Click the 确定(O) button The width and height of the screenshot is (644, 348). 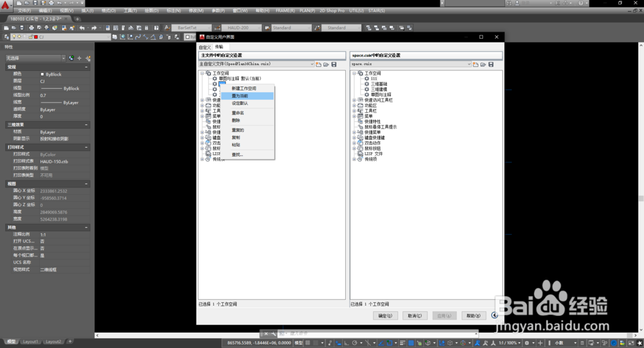[x=385, y=316]
